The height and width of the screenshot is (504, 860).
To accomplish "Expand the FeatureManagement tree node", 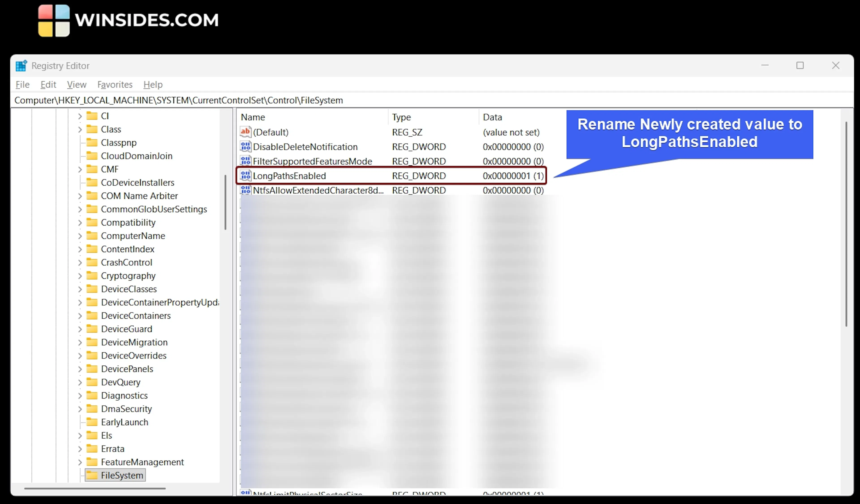I will (80, 462).
